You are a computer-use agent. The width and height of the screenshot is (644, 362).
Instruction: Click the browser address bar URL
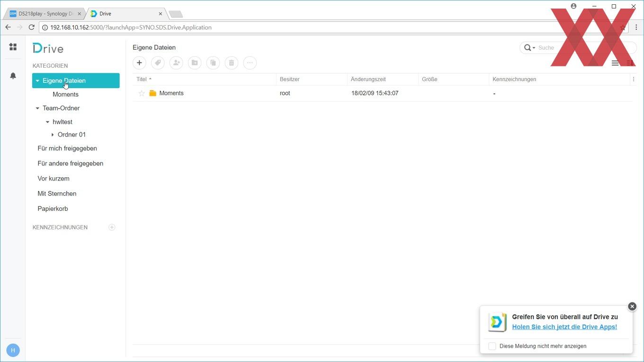tap(131, 27)
